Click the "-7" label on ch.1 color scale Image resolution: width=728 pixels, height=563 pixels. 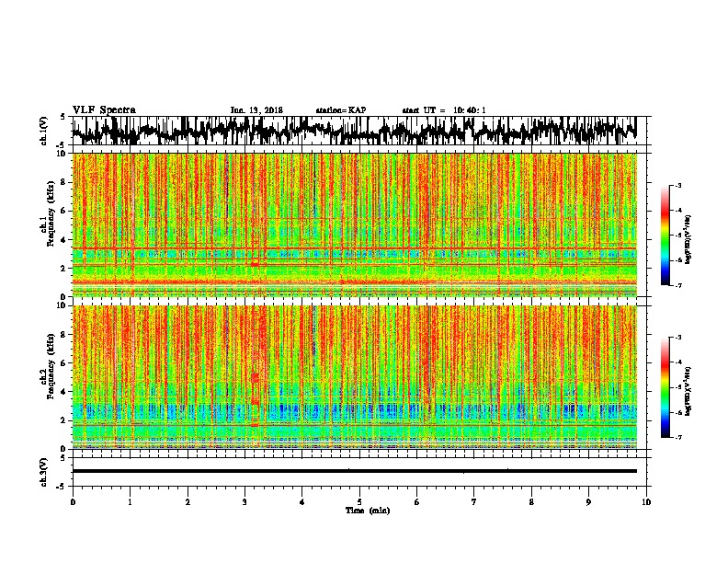point(677,285)
